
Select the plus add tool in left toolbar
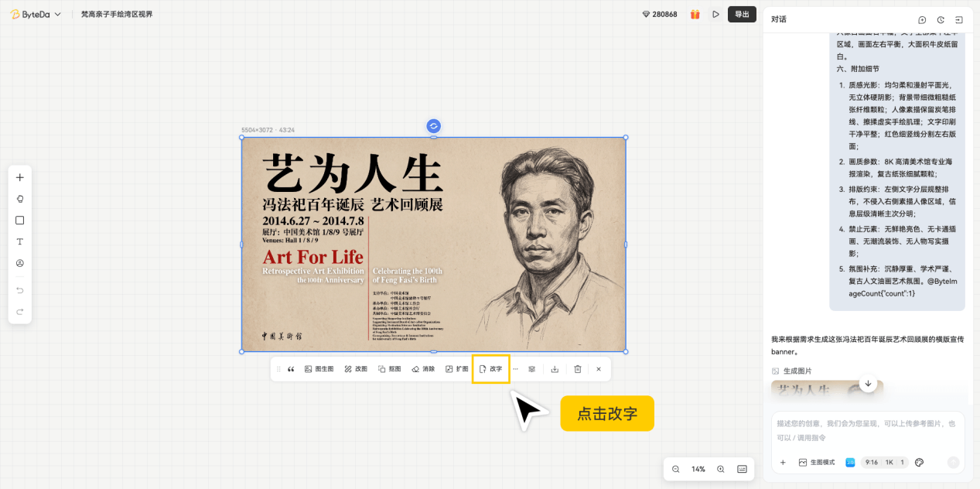click(20, 177)
